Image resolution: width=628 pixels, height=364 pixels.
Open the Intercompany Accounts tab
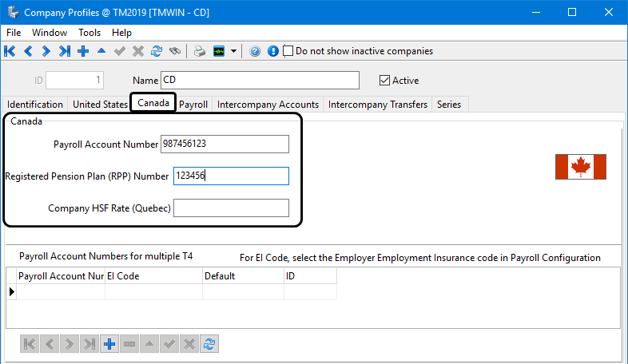pos(268,105)
